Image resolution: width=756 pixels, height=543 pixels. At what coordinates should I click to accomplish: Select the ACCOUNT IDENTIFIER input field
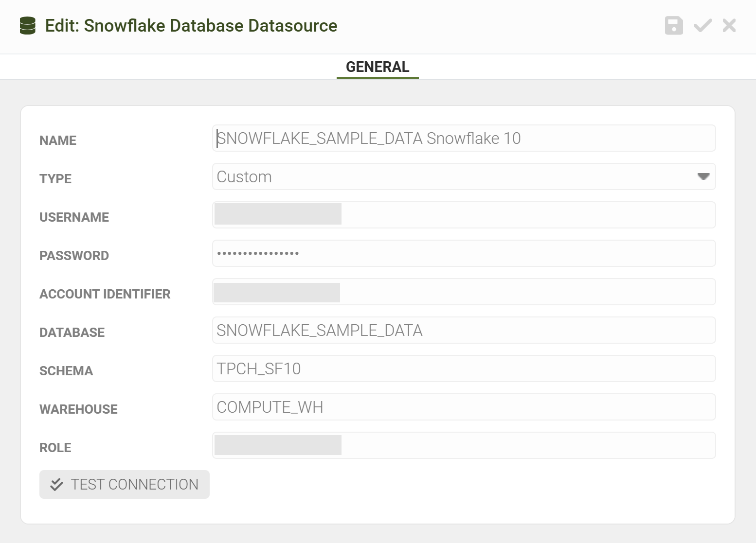[x=464, y=292]
